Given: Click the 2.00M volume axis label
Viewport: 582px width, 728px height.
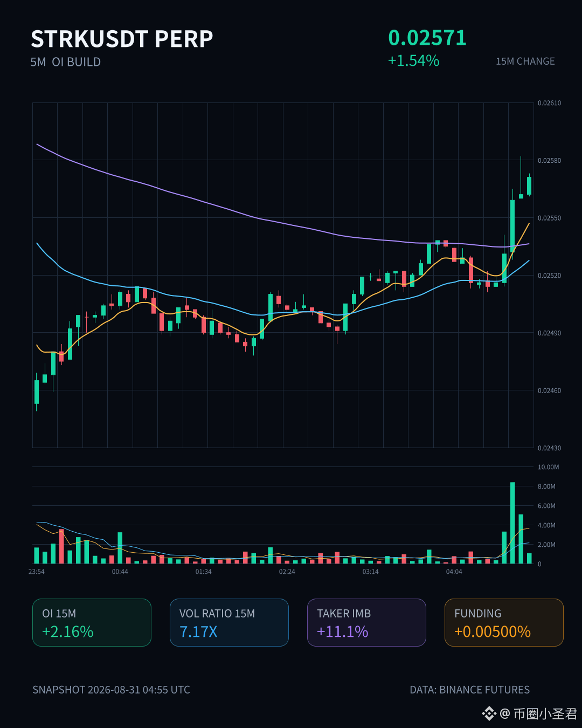Looking at the screenshot, I should click(x=546, y=545).
